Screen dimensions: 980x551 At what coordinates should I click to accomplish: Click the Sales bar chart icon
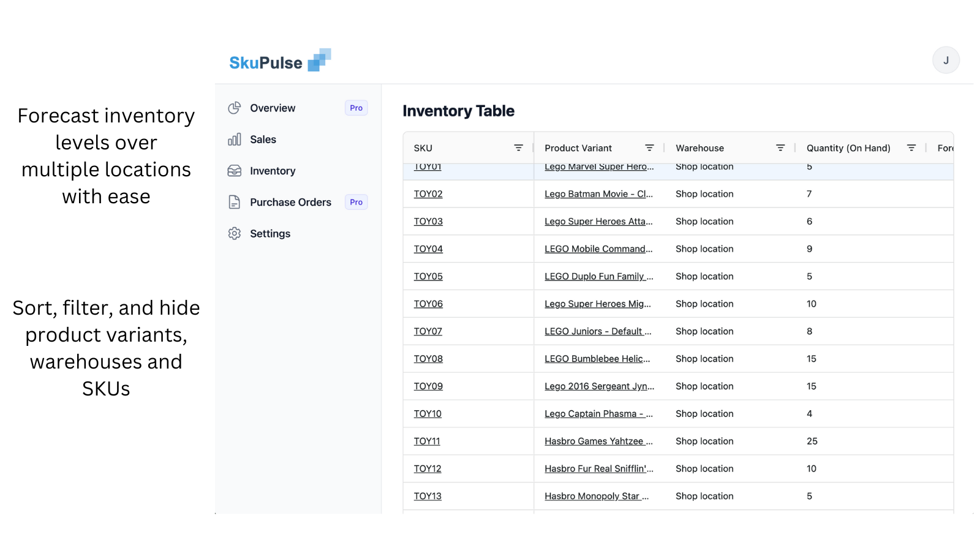(234, 140)
